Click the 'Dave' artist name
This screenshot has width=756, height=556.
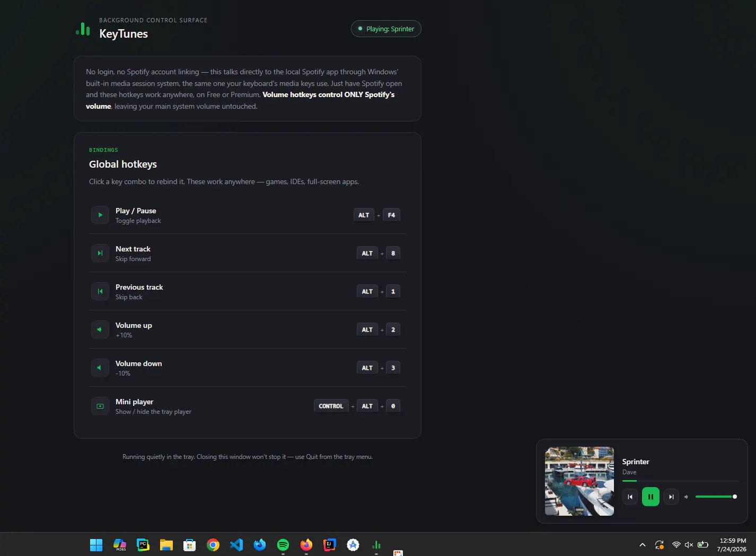click(629, 472)
